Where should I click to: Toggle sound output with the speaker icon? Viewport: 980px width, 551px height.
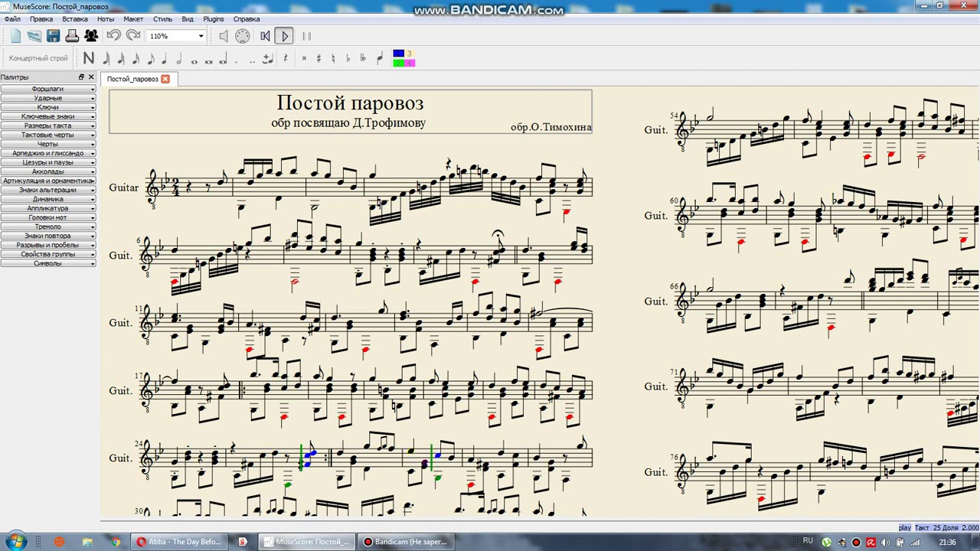pos(224,36)
